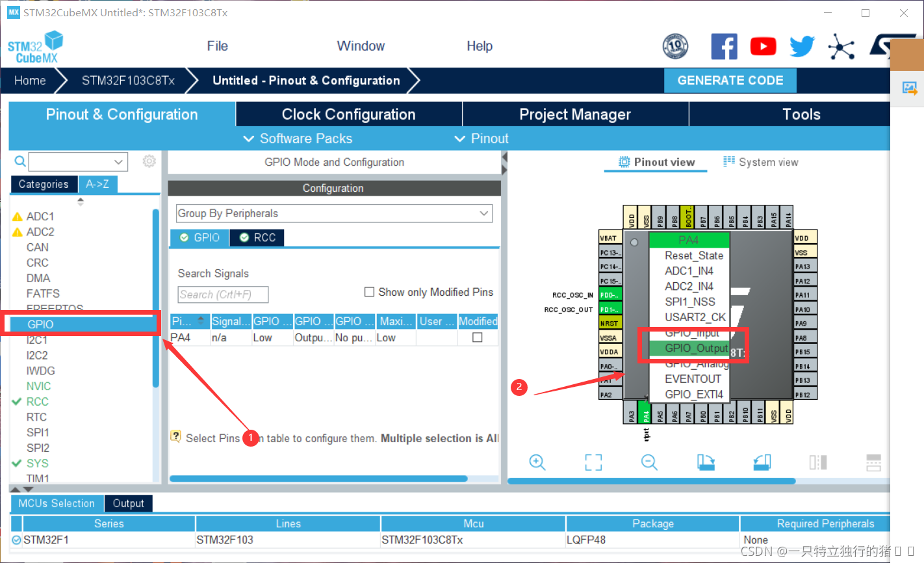This screenshot has height=563, width=924.
Task: Go to Home breadcrumb
Action: 30,81
